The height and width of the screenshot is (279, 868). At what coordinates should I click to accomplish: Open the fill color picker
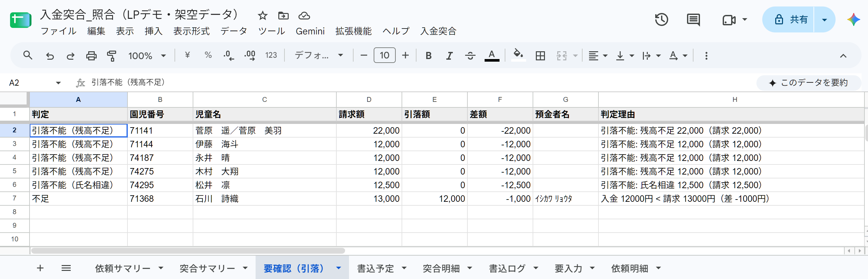coord(518,55)
